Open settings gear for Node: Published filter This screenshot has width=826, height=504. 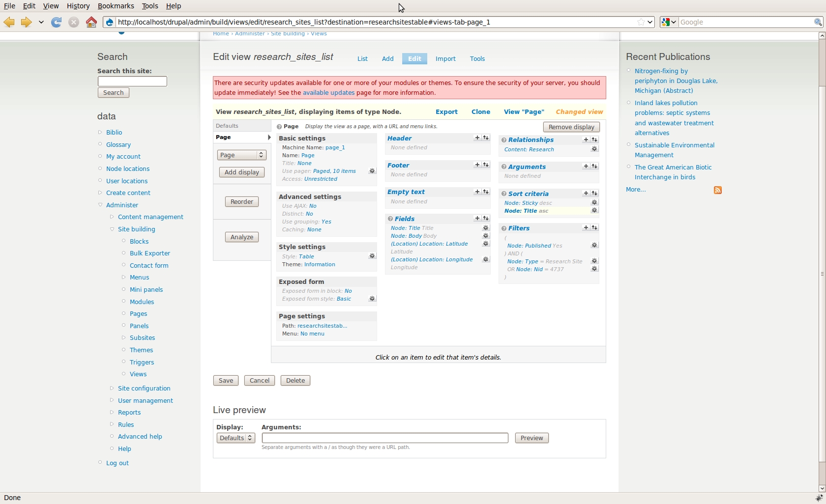click(594, 246)
